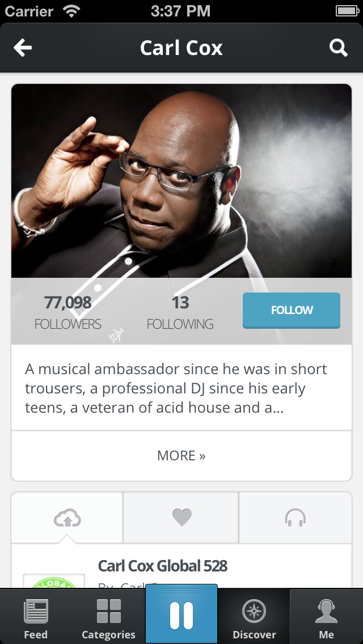Pause playback with center pause button
The height and width of the screenshot is (644, 363).
[x=181, y=615]
